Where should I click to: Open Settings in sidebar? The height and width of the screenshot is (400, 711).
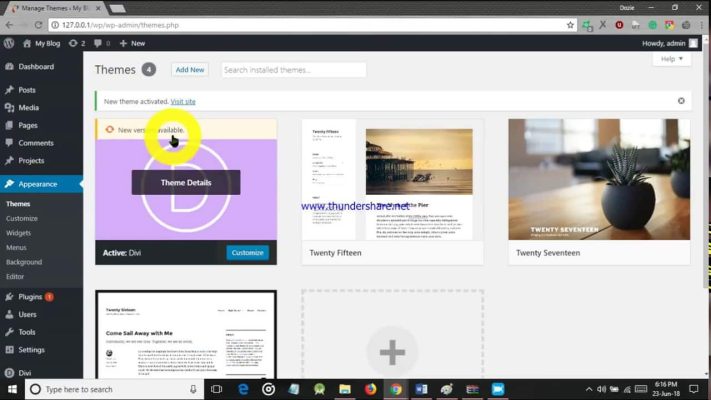click(31, 350)
